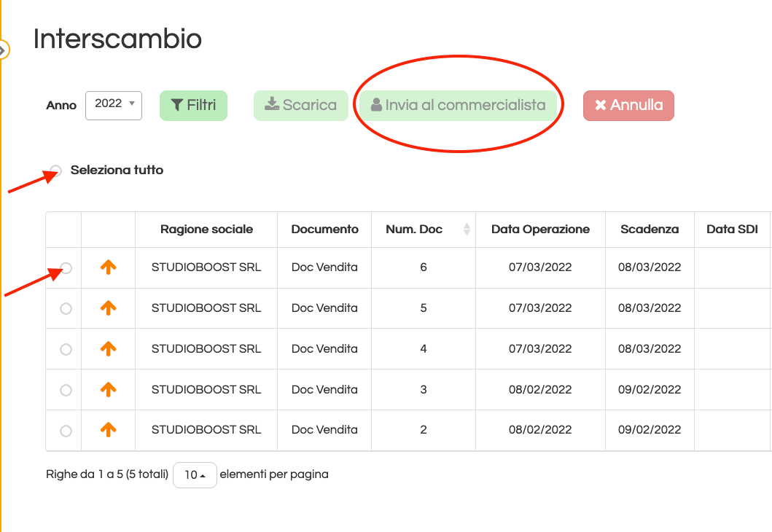The width and height of the screenshot is (772, 532).
Task: Click STUDIOBOOST SRL in document 6 row
Action: pos(206,267)
